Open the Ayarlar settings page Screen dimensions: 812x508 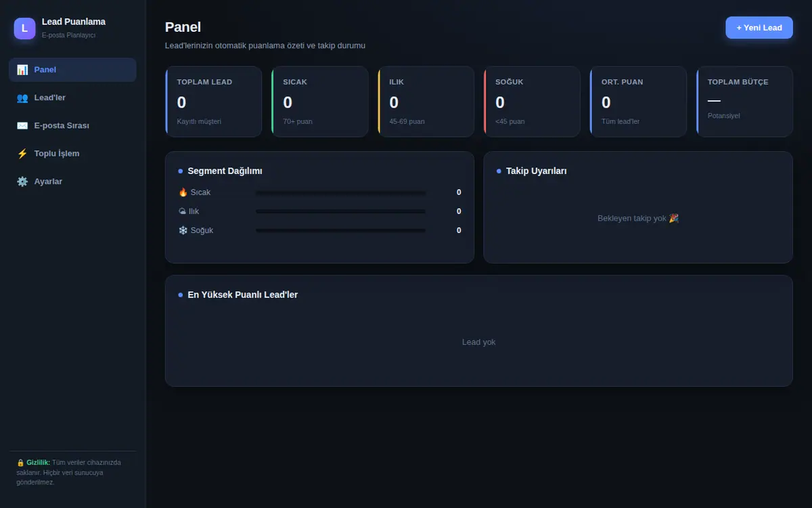coord(72,182)
